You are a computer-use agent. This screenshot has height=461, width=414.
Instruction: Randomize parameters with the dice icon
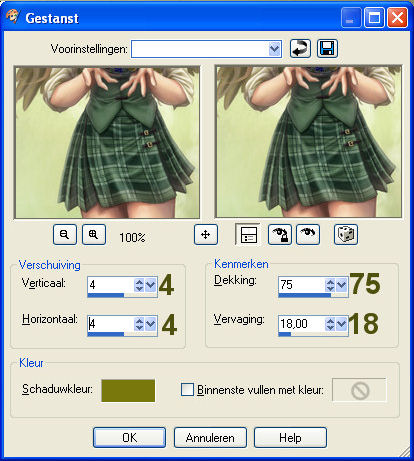(x=346, y=235)
